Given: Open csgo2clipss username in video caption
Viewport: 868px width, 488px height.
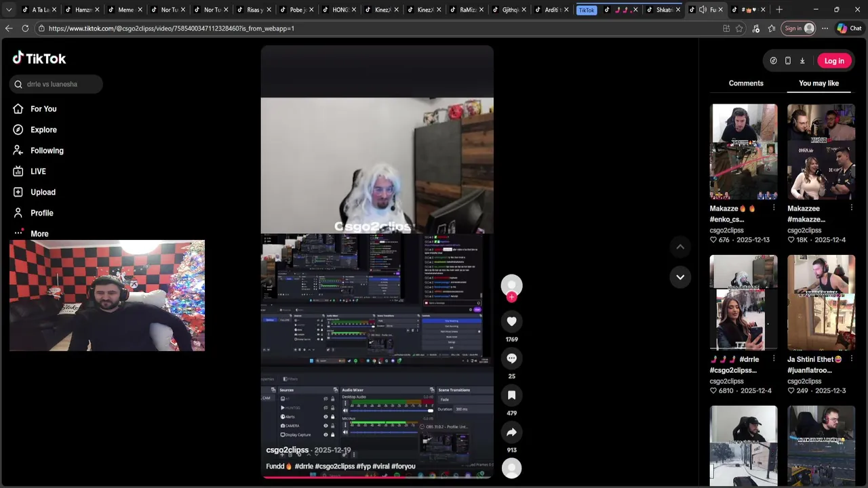Looking at the screenshot, I should tap(287, 450).
